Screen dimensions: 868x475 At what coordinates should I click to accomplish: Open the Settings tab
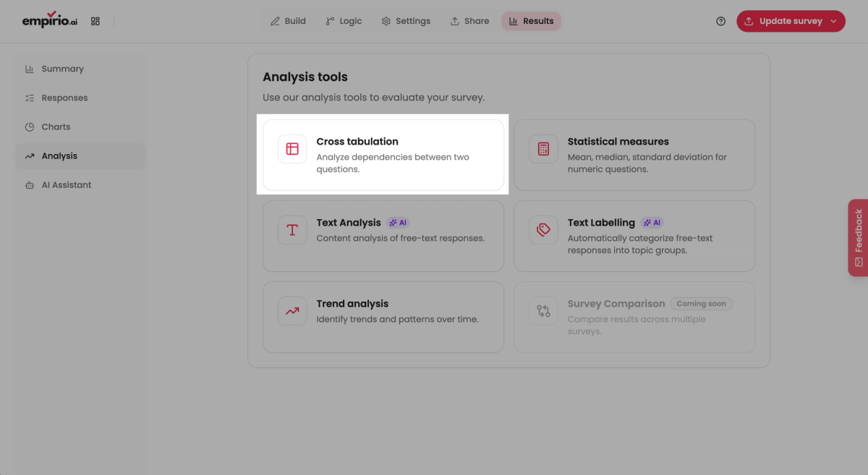coord(406,21)
